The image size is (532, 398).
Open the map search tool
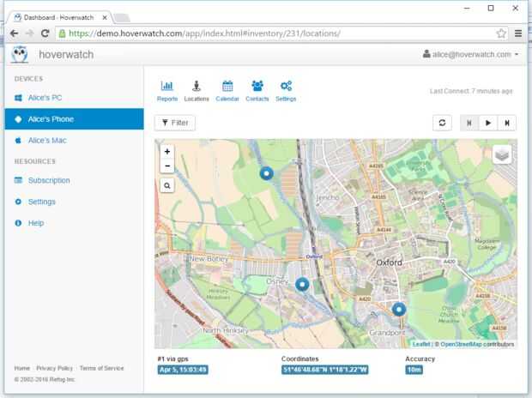click(x=167, y=185)
